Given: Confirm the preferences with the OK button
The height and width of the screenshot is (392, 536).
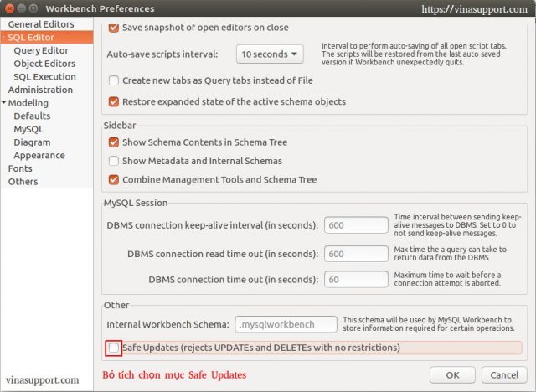Looking at the screenshot, I should coord(452,375).
